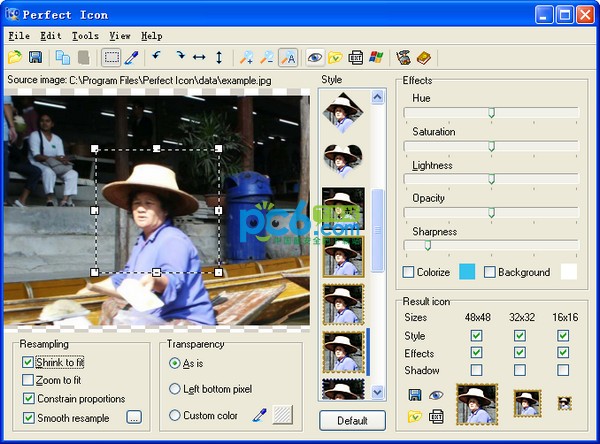
Task: Toggle the Colorize checkbox
Action: click(409, 272)
